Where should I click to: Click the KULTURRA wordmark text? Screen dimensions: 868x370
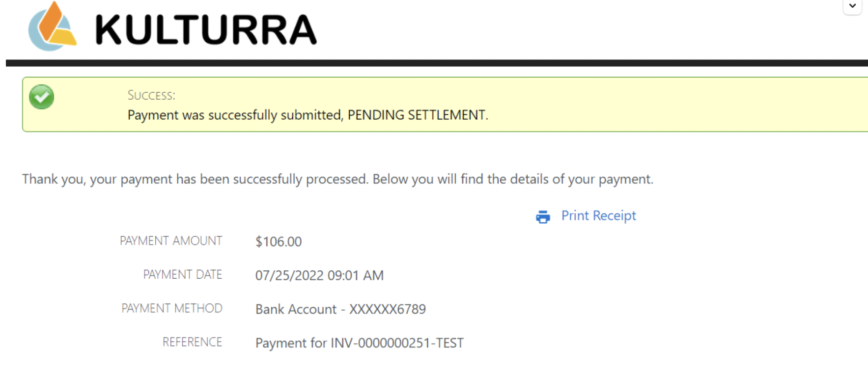click(206, 30)
